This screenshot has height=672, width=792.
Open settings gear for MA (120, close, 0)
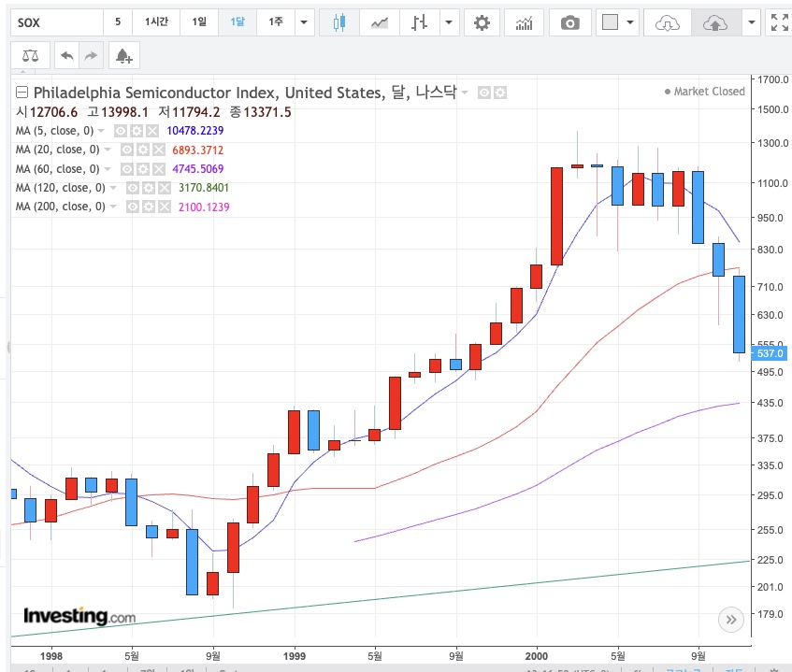[x=149, y=188]
